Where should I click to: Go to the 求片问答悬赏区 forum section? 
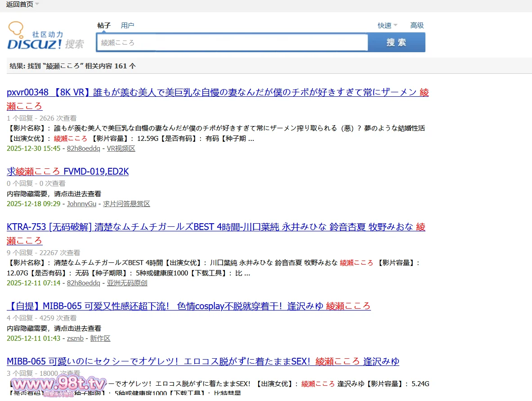click(126, 204)
